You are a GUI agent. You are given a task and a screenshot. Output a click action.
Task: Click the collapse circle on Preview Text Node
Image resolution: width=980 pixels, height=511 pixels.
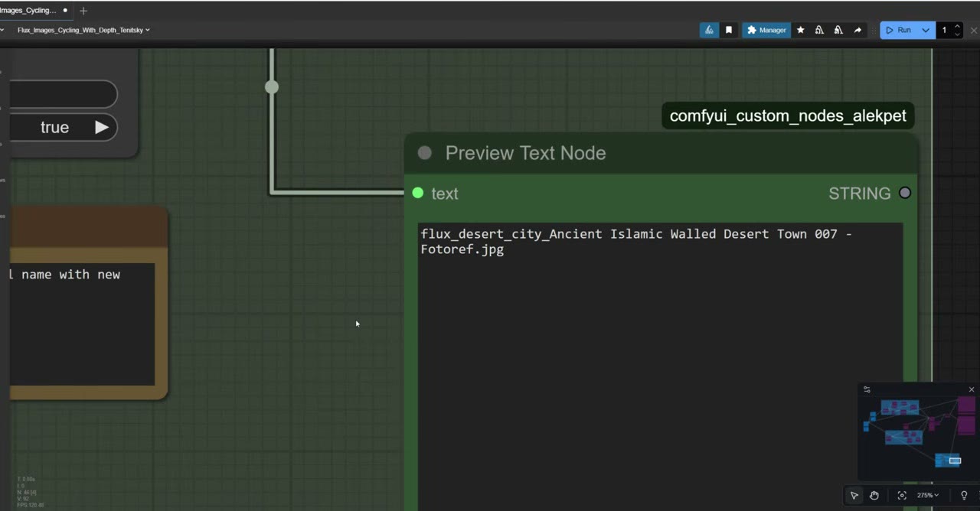tap(424, 153)
